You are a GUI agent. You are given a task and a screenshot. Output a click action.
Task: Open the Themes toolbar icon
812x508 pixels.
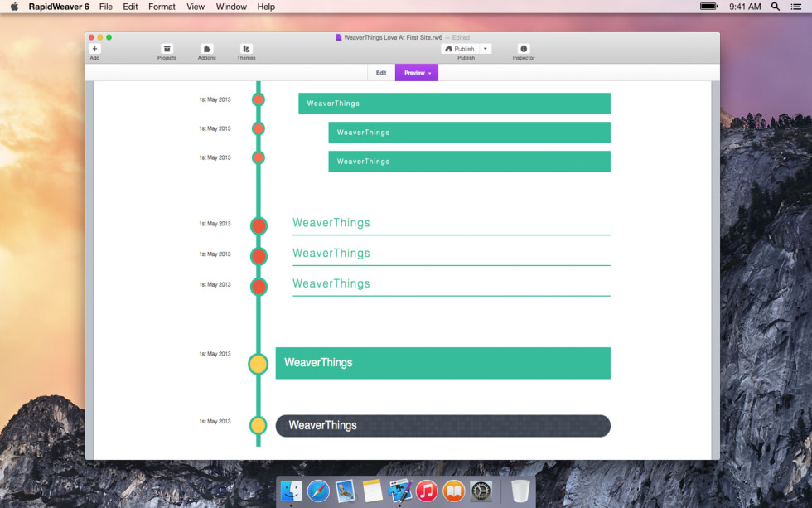tap(246, 49)
